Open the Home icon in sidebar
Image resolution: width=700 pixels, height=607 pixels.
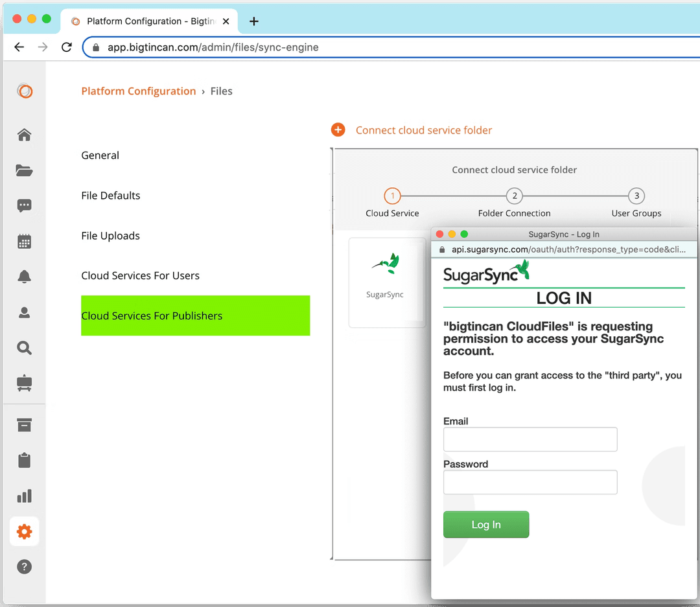pyautogui.click(x=24, y=135)
